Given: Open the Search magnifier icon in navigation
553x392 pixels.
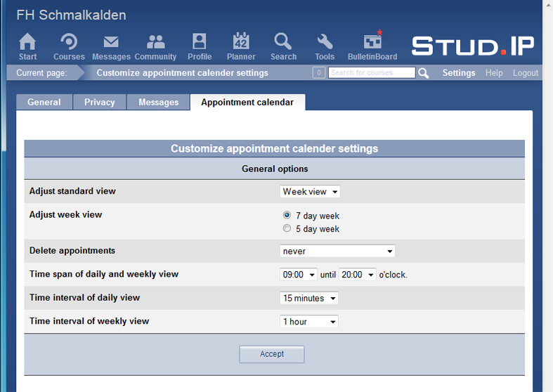Looking at the screenshot, I should click(x=283, y=41).
